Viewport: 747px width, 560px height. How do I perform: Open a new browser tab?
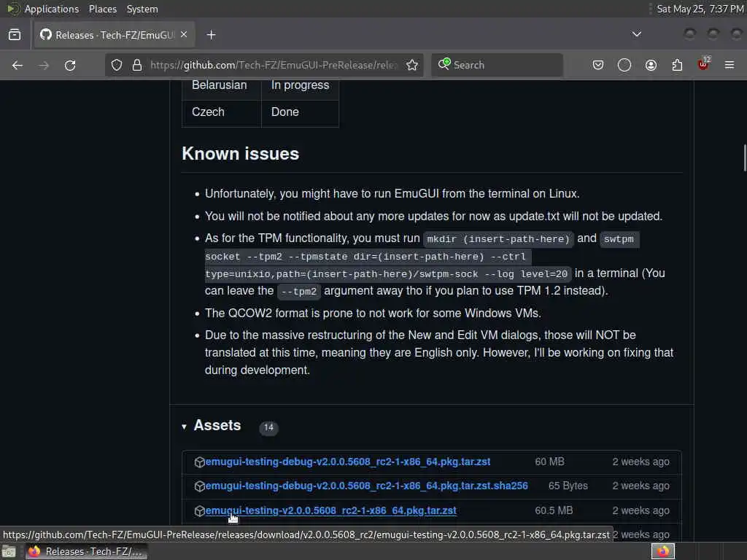(x=211, y=35)
